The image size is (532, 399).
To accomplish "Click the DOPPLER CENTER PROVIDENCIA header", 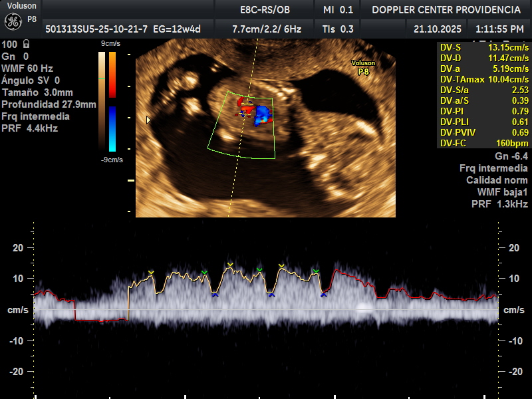I will tap(446, 9).
